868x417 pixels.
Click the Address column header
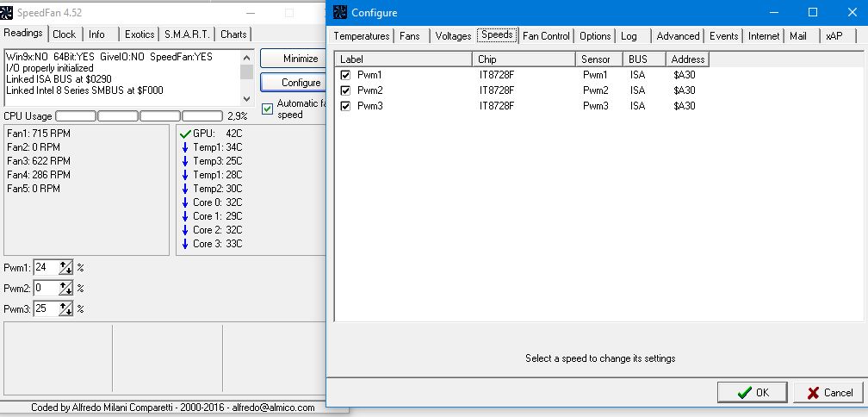[687, 59]
